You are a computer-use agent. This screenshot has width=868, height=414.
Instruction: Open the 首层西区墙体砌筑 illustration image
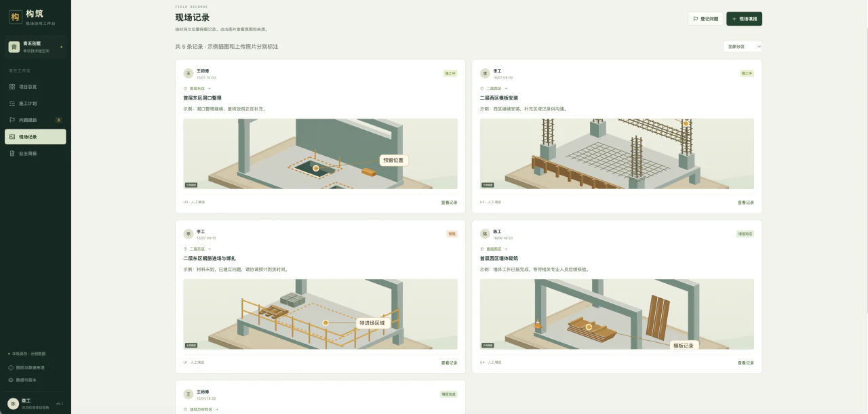[x=617, y=314]
